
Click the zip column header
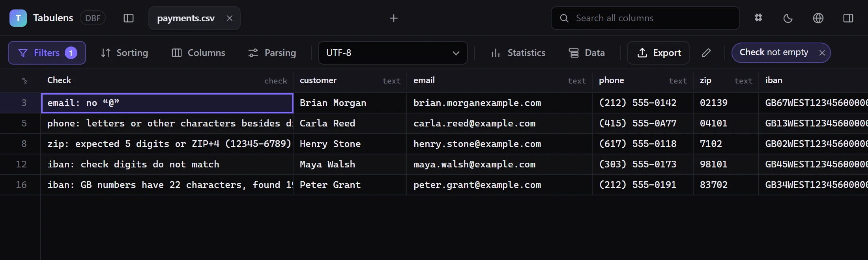point(726,81)
